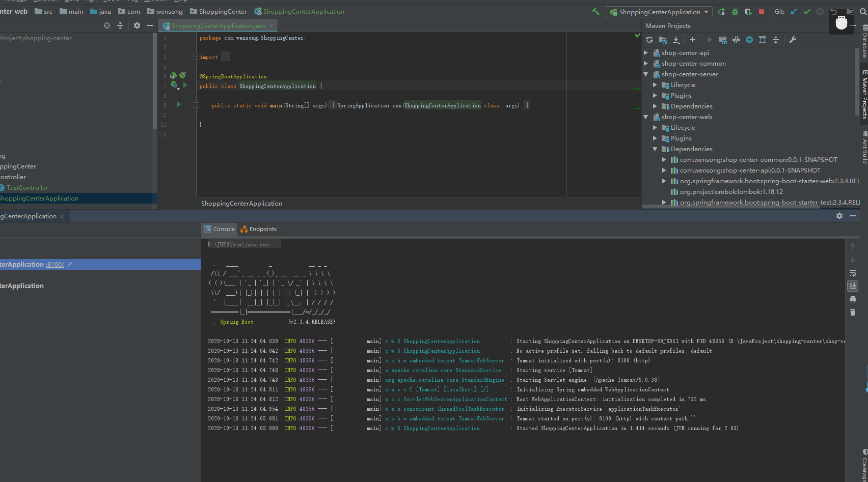Expand Plugins under shop-center-server
The height and width of the screenshot is (482, 868).
[655, 96]
